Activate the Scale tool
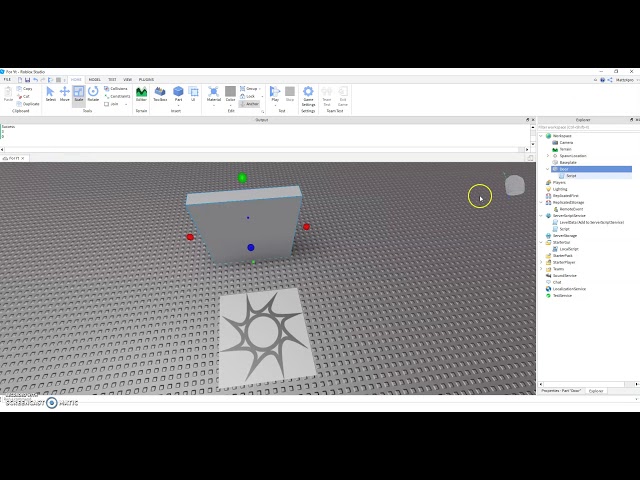The width and height of the screenshot is (640, 480). pyautogui.click(x=79, y=94)
